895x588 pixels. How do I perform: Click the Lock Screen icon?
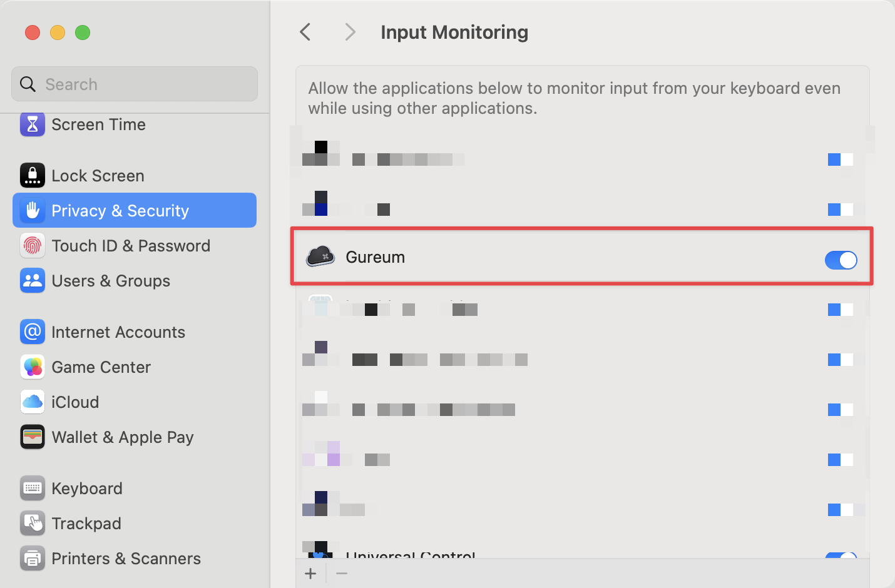(x=33, y=176)
